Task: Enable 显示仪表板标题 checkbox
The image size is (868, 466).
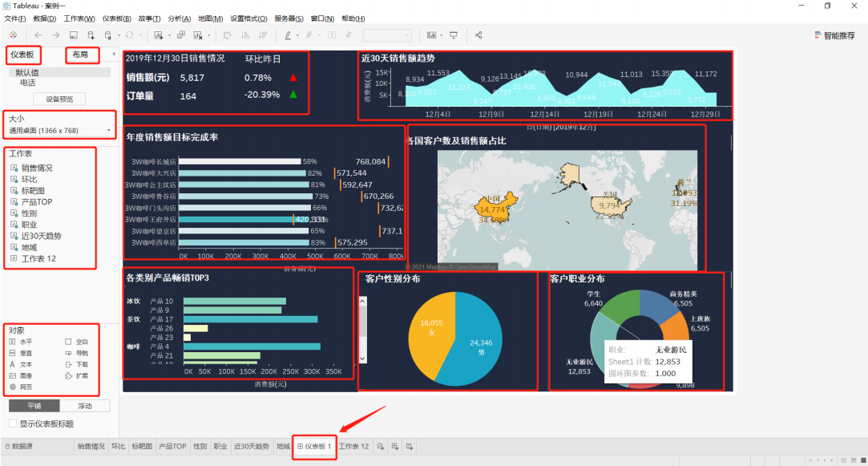Action: [13, 423]
